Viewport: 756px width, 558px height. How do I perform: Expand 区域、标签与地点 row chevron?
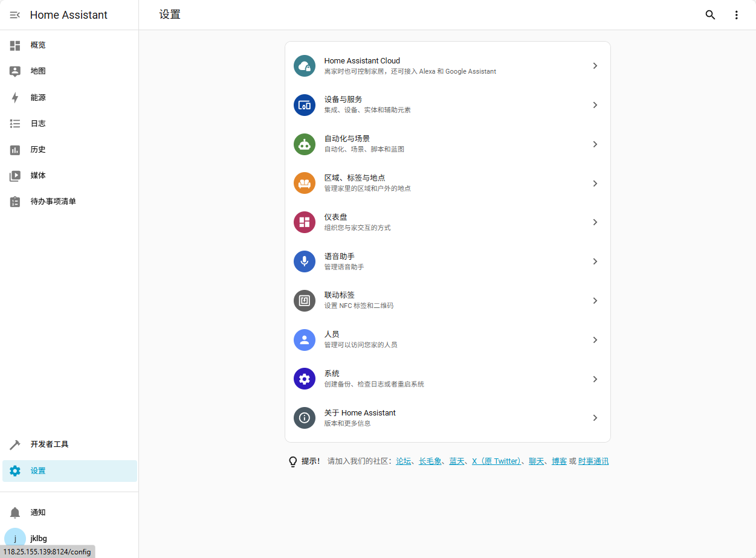click(x=595, y=183)
